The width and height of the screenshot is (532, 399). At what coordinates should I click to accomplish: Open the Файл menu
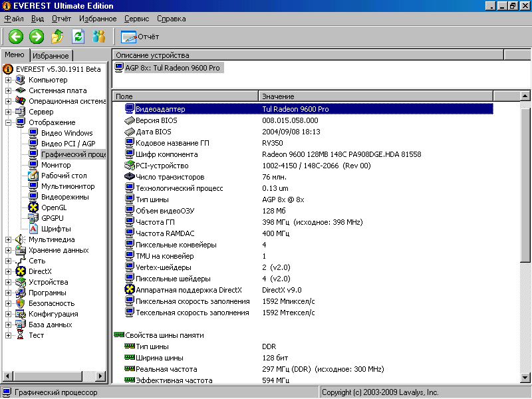(x=13, y=19)
